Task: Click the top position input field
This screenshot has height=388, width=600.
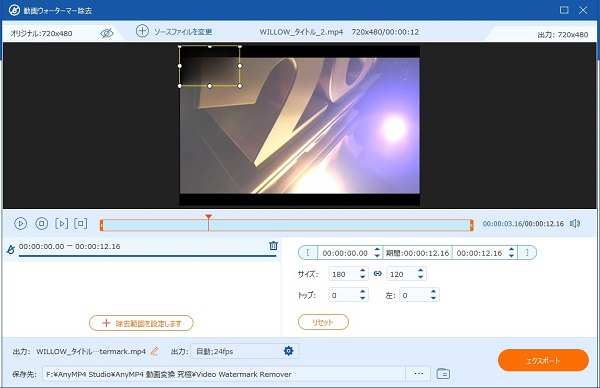Action: (x=343, y=295)
